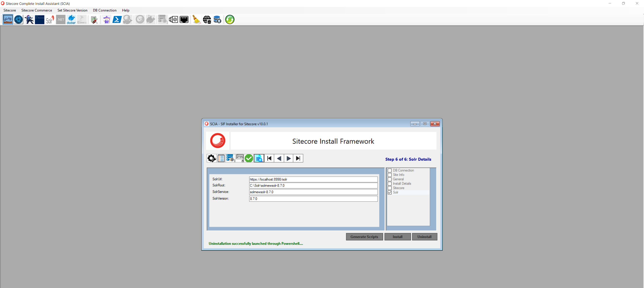Tick the General checkbox
644x288 pixels.
[x=390, y=179]
